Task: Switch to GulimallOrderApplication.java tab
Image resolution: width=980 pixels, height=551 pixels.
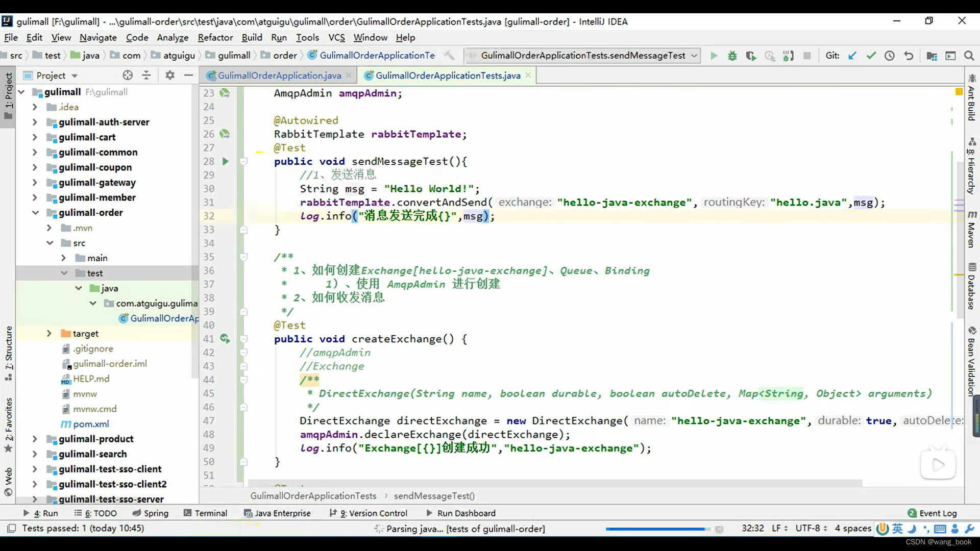Action: 279,76
